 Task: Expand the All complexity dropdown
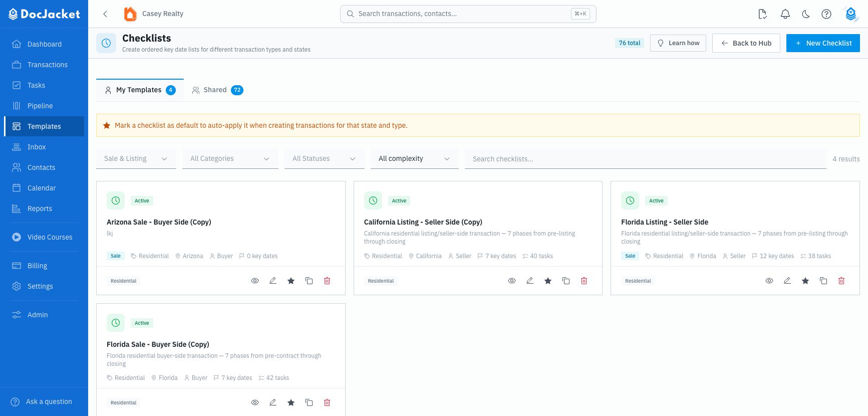point(415,159)
